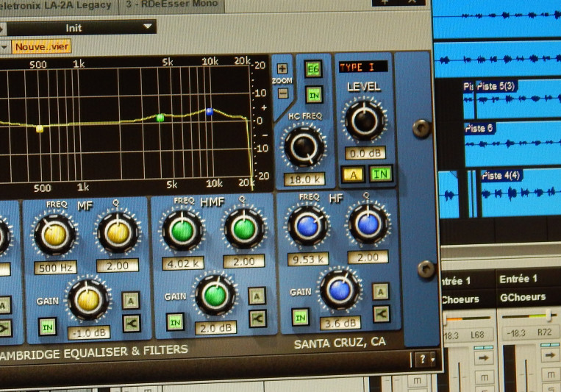The image size is (561, 392).
Task: Open the question mark help menu
Action: coord(426,359)
